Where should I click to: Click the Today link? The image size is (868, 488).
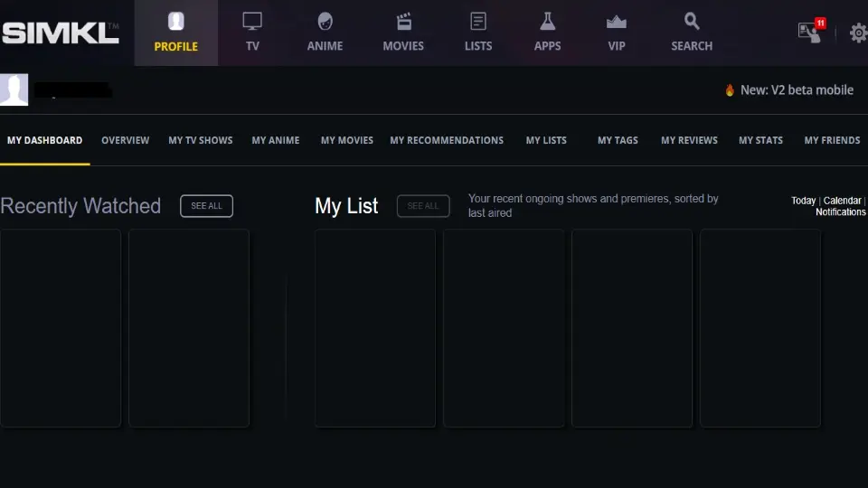[803, 201]
